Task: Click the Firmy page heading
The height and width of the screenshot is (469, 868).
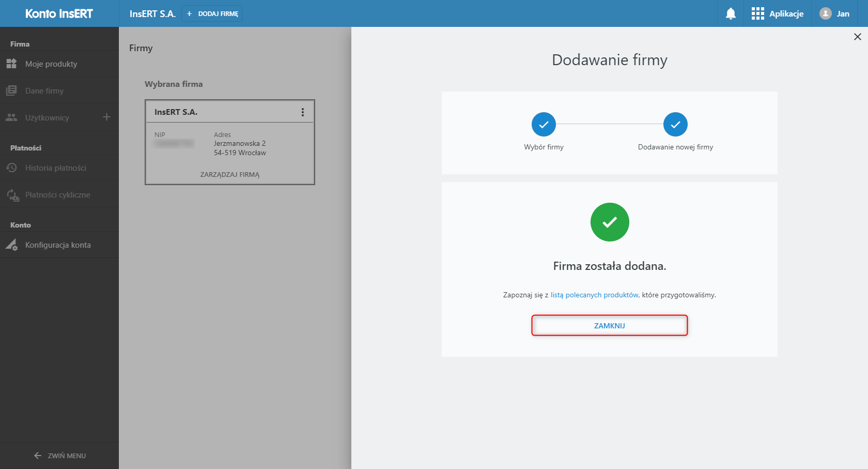Action: [141, 48]
